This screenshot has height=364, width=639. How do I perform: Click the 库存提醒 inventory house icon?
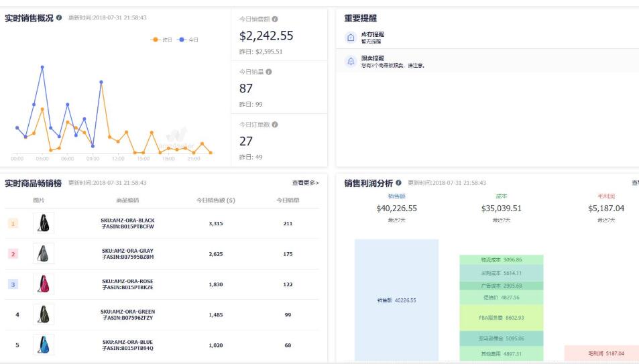click(x=350, y=38)
